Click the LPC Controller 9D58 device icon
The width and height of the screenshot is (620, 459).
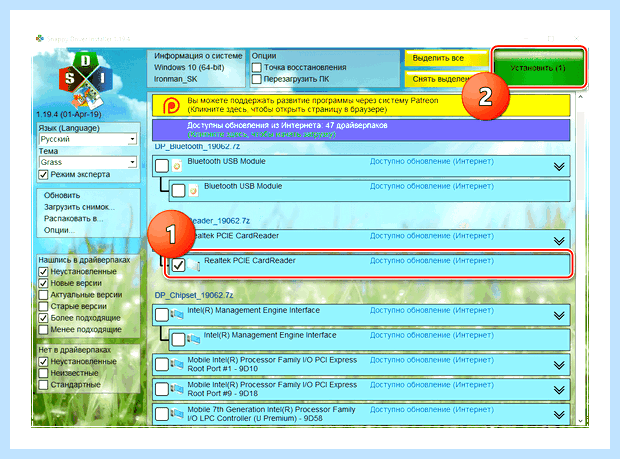178,414
